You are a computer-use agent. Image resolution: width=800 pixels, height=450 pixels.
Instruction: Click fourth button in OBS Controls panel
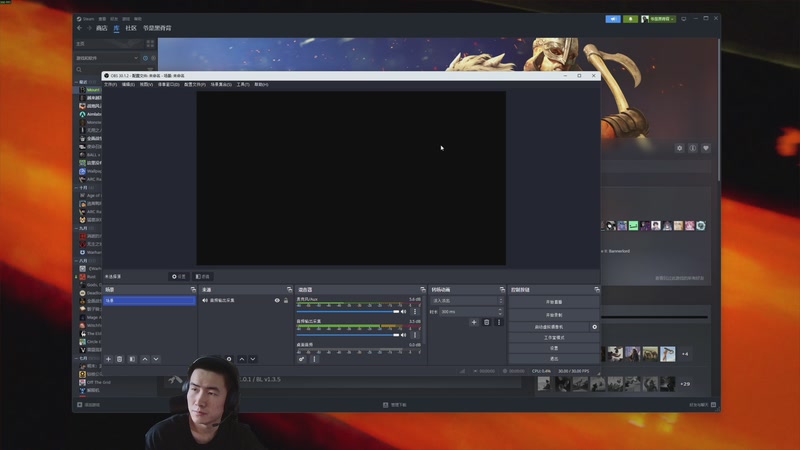click(x=554, y=338)
